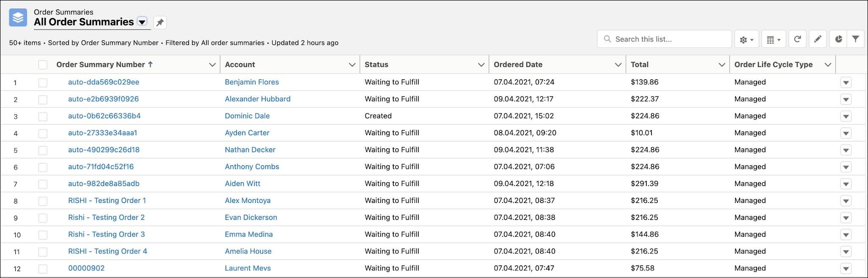The image size is (868, 278).
Task: Click the Created status cell
Action: click(378, 116)
